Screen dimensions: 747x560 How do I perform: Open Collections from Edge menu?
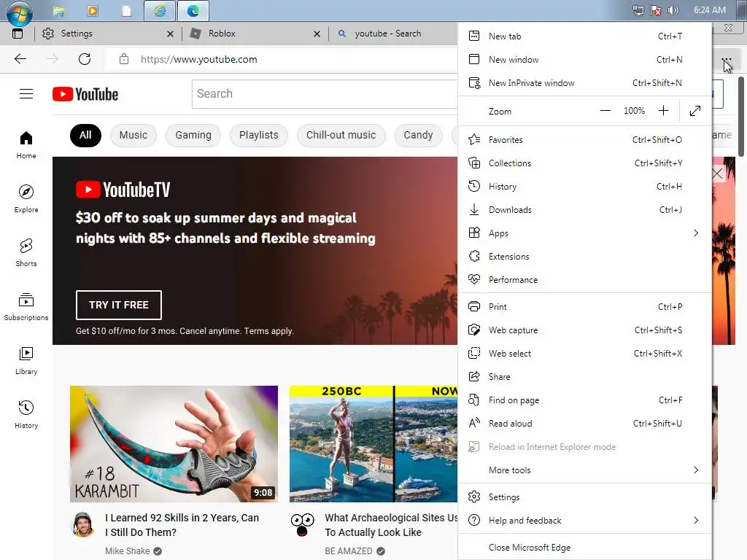pos(584,163)
